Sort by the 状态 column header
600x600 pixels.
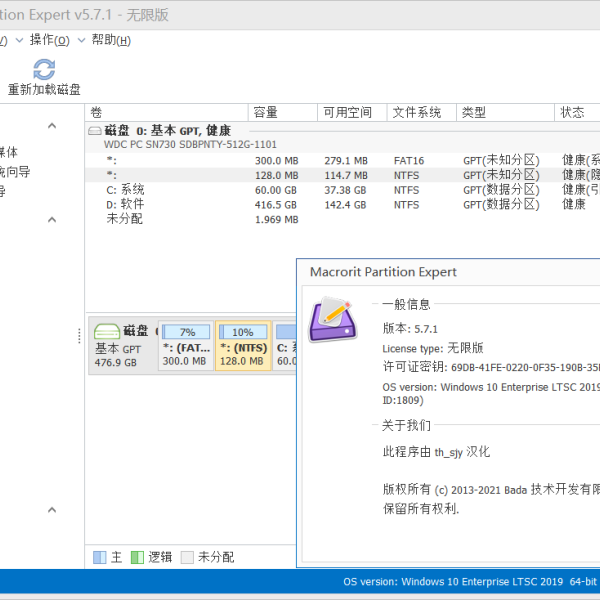[577, 112]
